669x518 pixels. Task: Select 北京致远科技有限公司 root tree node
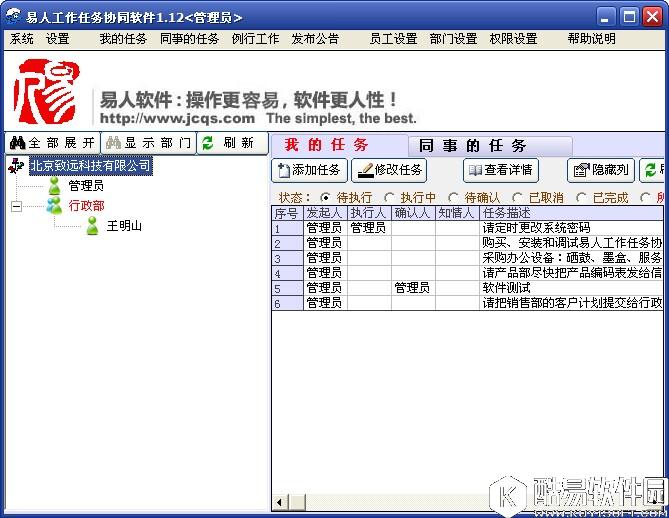point(90,165)
